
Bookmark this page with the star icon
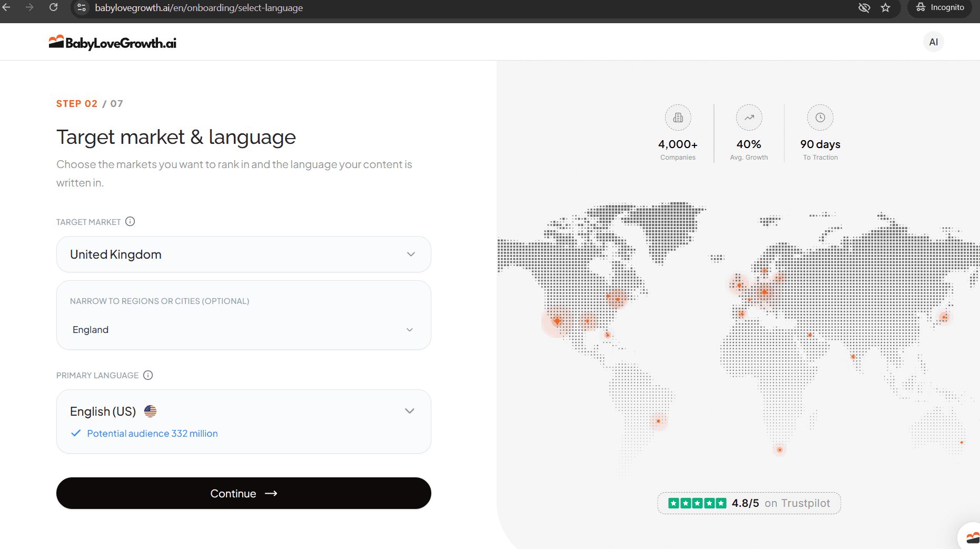point(885,7)
